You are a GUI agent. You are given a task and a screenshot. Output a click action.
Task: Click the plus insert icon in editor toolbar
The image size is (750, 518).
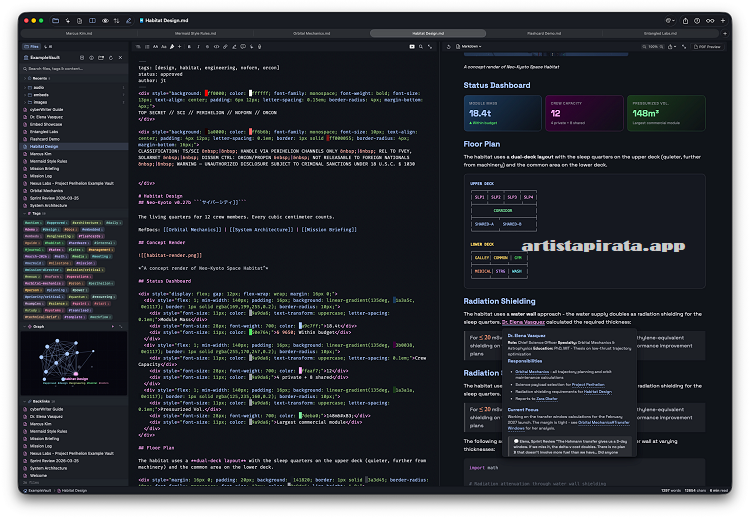(180, 46)
